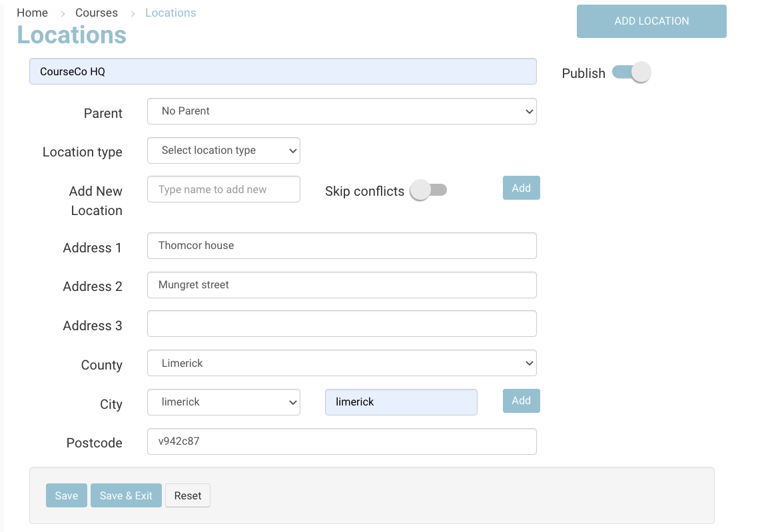The height and width of the screenshot is (532, 764).
Task: Expand the Location type dropdown
Action: (223, 150)
